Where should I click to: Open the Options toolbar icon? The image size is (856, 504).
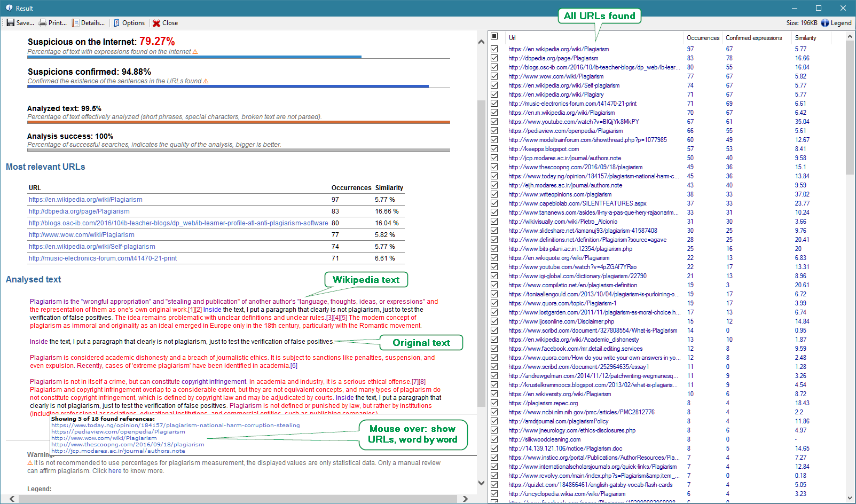click(x=116, y=23)
